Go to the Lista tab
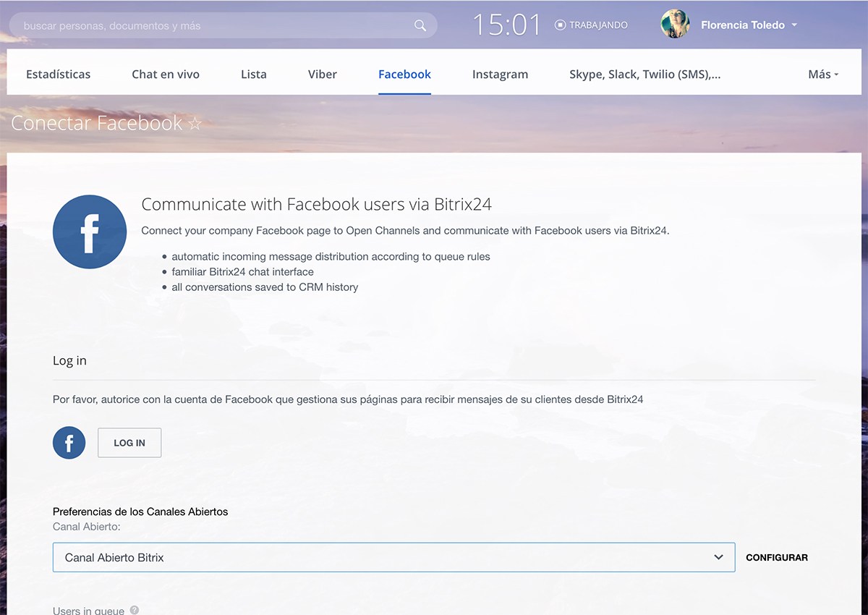The height and width of the screenshot is (615, 868). pos(254,75)
